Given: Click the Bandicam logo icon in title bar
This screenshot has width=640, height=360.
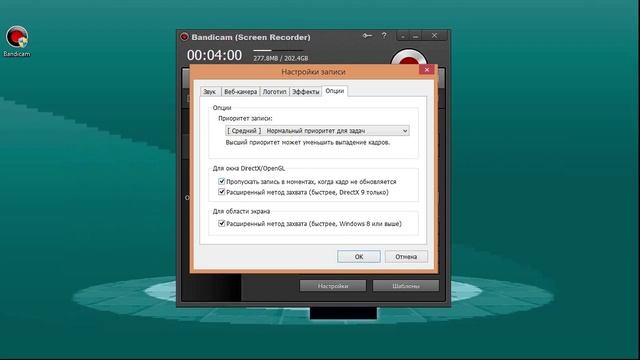Looking at the screenshot, I should (x=184, y=37).
